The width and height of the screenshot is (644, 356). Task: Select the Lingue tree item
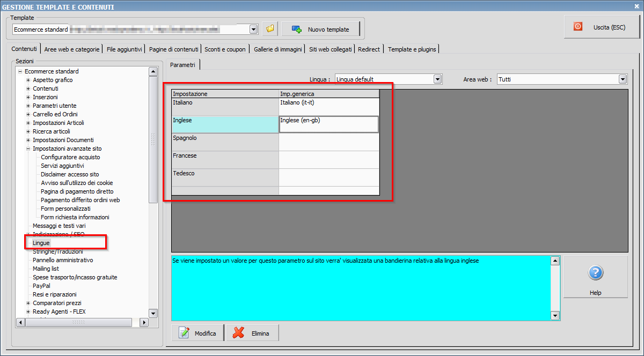click(x=41, y=243)
